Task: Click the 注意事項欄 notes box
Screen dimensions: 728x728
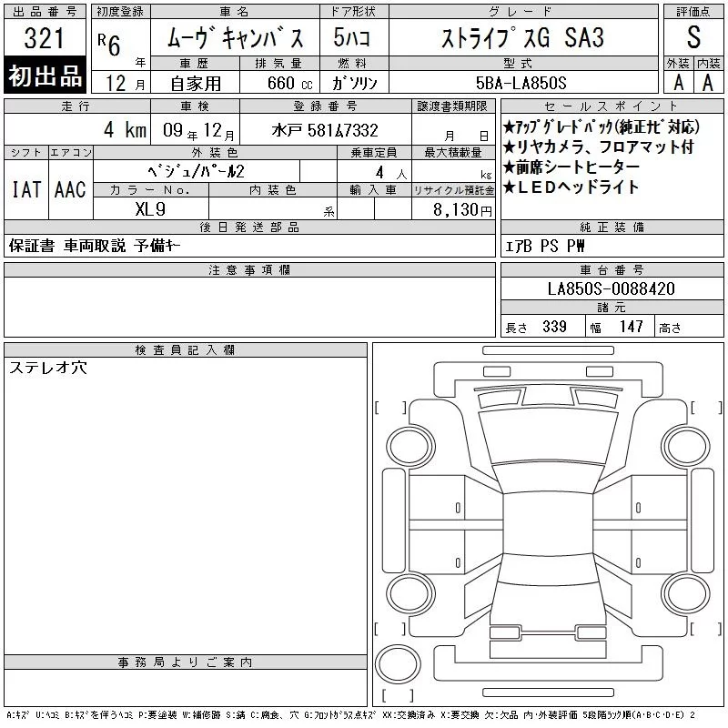Action: point(249,307)
